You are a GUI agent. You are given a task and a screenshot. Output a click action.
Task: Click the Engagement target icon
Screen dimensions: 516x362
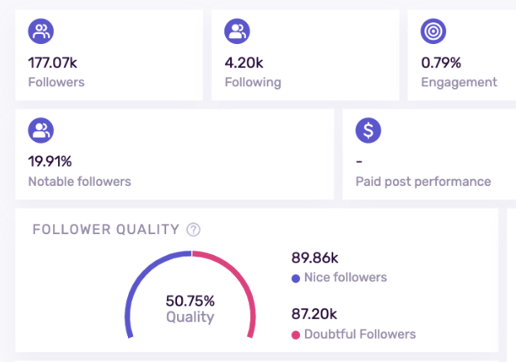(x=433, y=31)
